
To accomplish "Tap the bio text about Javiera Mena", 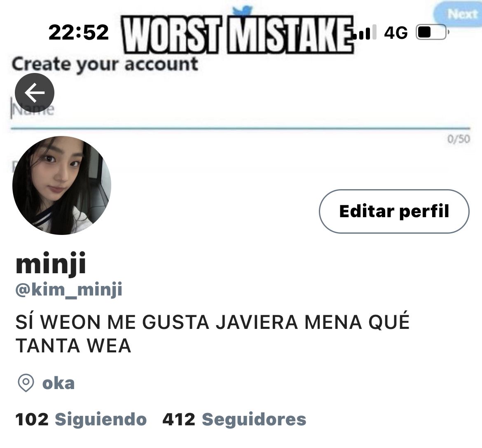I will pos(213,333).
